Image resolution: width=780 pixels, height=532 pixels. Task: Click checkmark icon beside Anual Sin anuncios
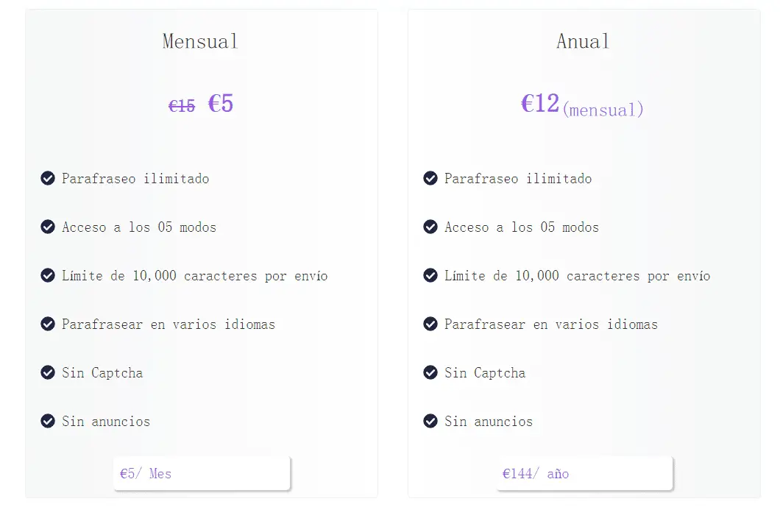430,421
